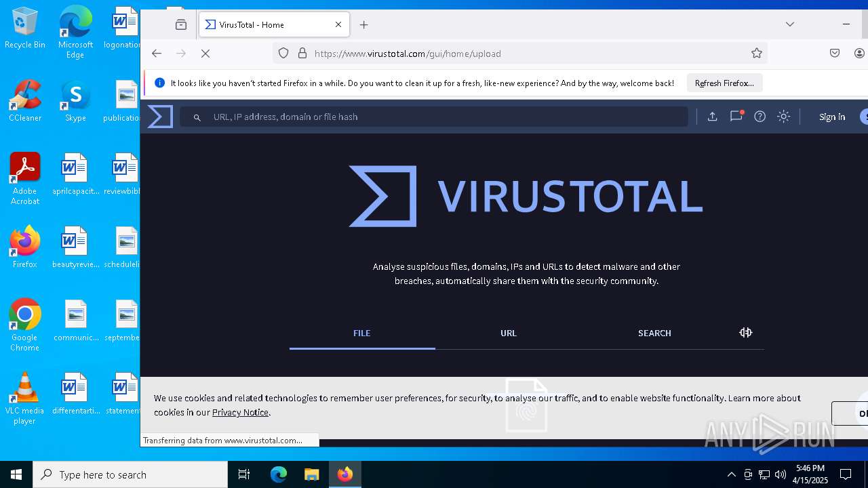Click the Sign in link
Viewport: 868px width, 488px height.
pos(832,117)
